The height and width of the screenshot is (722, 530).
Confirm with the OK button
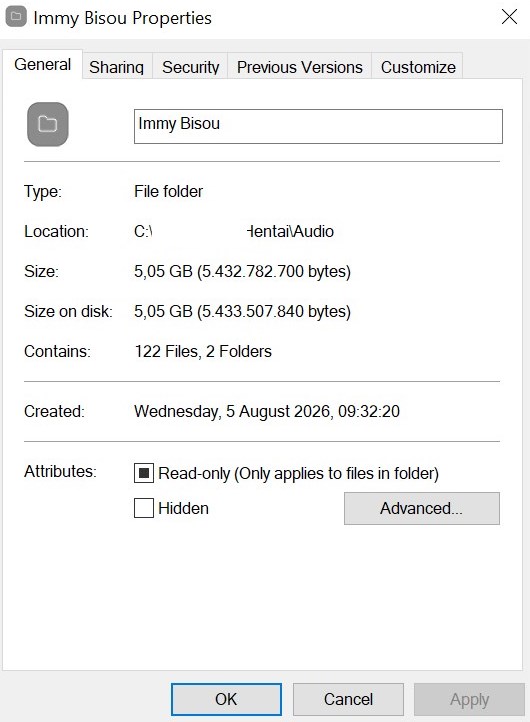tap(226, 699)
